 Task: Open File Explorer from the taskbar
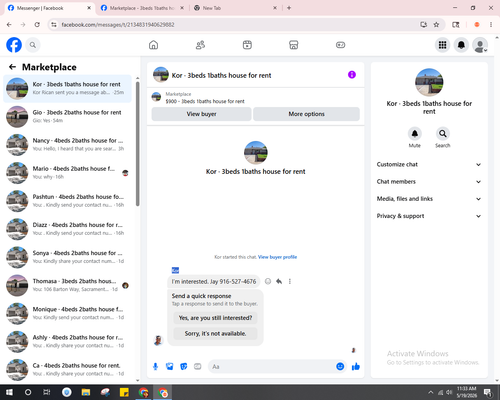tap(86, 392)
